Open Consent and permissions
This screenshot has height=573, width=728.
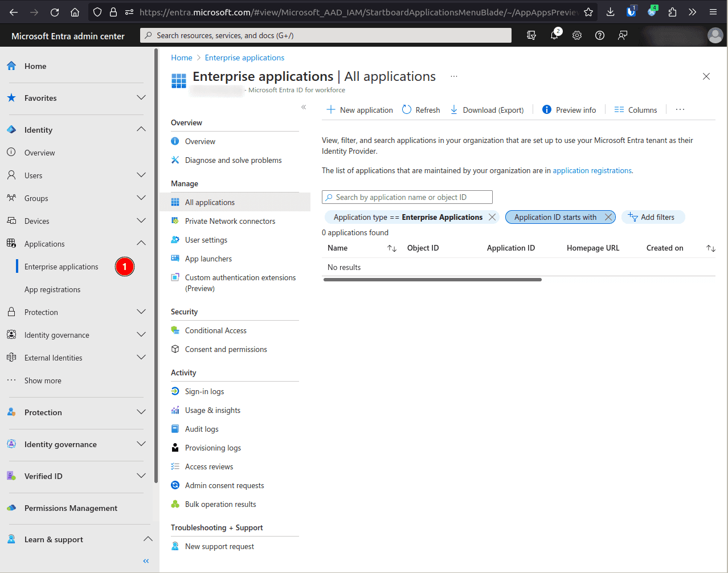click(x=226, y=349)
